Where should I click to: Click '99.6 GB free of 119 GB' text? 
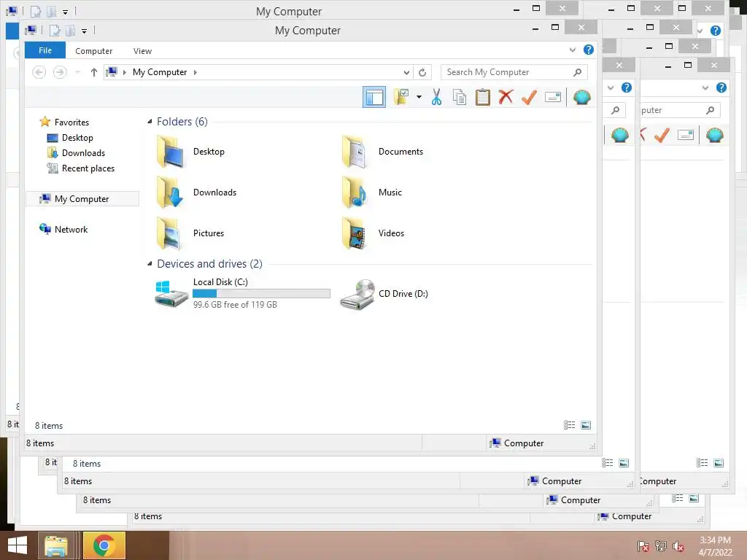coord(235,305)
